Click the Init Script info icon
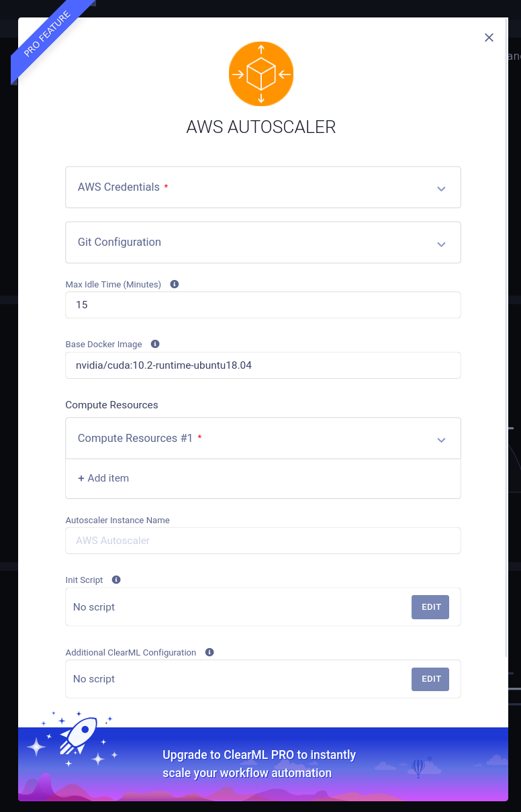The image size is (521, 812). (x=116, y=580)
